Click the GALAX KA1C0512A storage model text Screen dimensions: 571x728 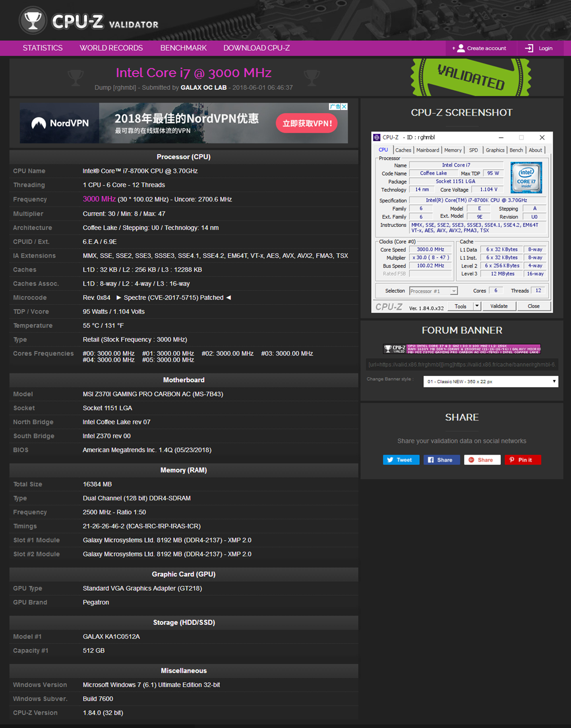(x=111, y=637)
